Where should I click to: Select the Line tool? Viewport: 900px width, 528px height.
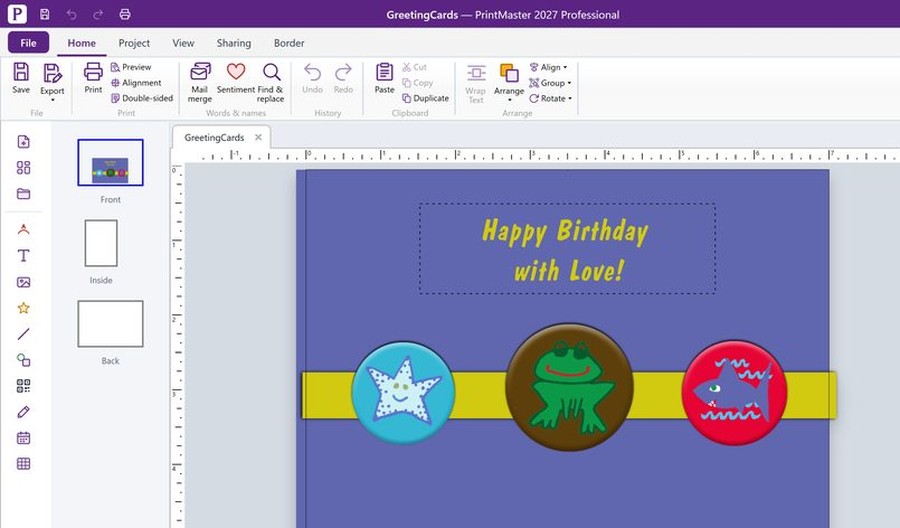(24, 334)
